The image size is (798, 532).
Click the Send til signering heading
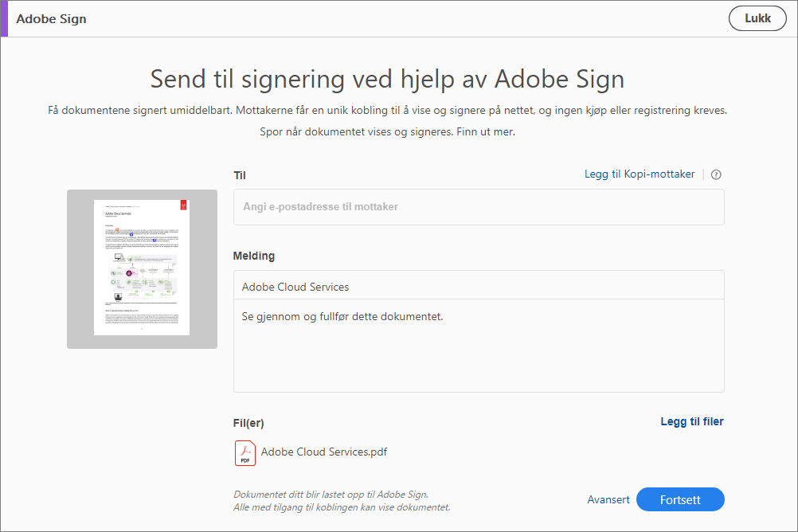coord(387,79)
